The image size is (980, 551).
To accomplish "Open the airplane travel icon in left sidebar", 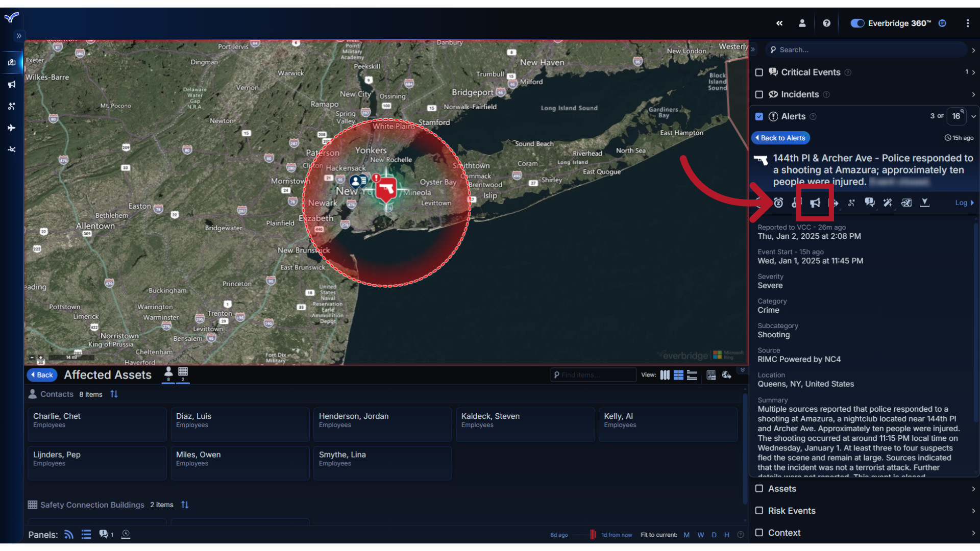I will (x=11, y=128).
